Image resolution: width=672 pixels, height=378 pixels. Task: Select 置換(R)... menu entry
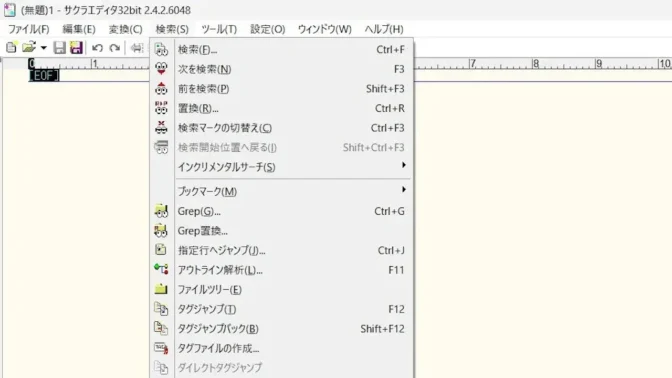click(x=282, y=108)
